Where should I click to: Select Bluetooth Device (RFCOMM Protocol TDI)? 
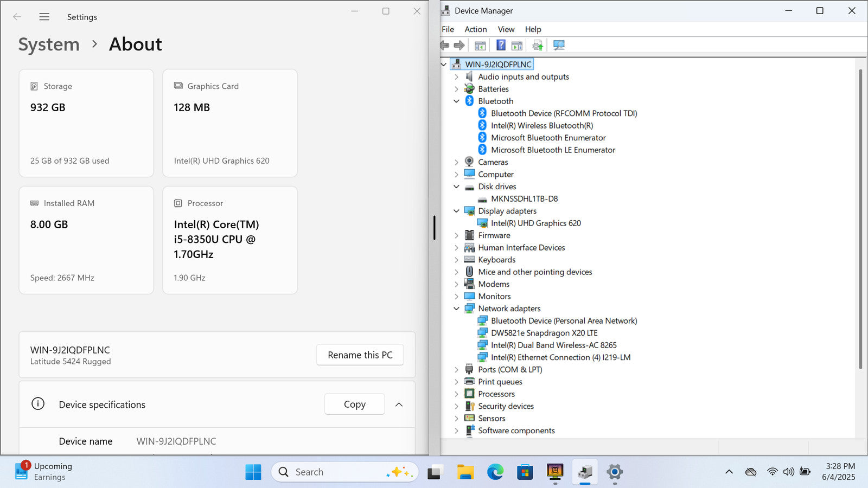pos(564,113)
